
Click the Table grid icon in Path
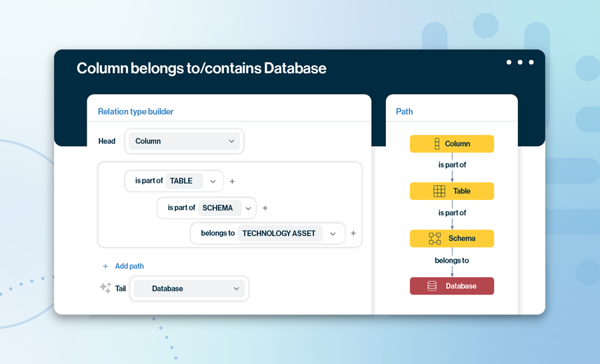point(439,191)
